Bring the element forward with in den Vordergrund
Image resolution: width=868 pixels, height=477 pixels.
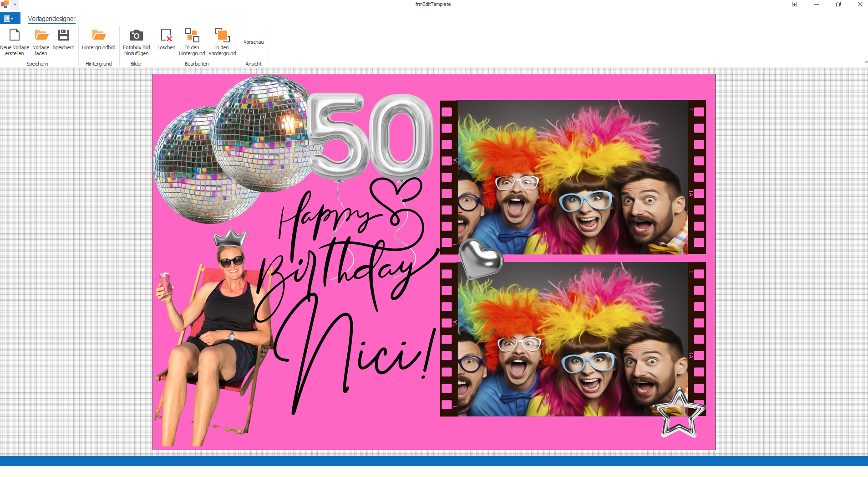[x=222, y=36]
